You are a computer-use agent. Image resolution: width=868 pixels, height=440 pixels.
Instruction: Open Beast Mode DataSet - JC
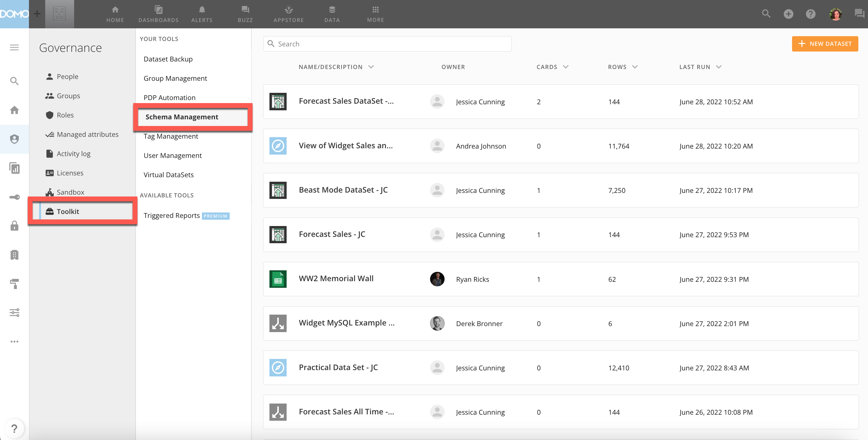coord(343,190)
